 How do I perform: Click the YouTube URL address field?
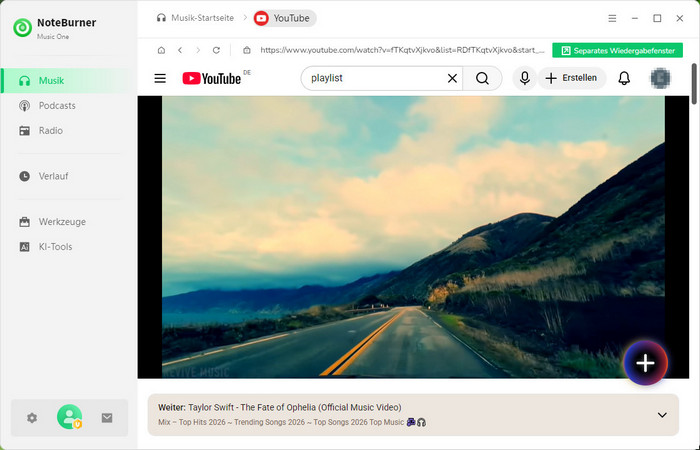pos(402,50)
